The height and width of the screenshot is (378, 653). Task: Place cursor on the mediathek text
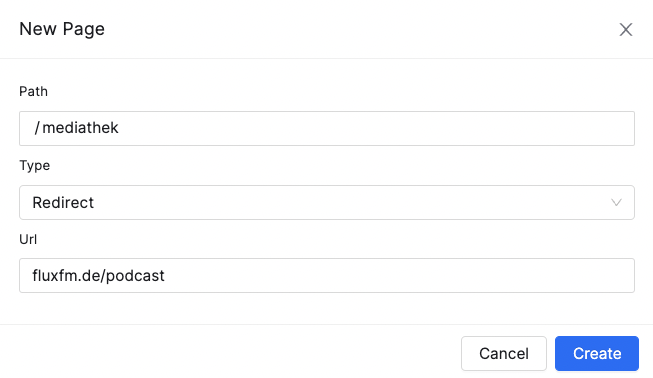80,128
